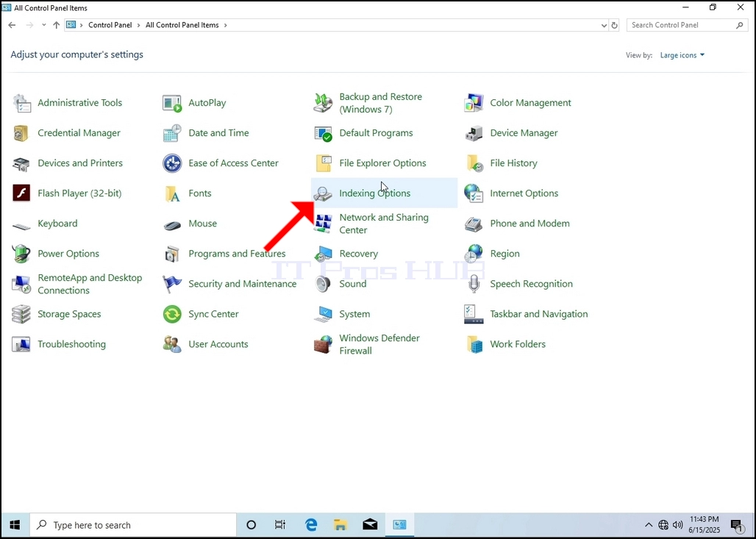Image resolution: width=756 pixels, height=539 pixels.
Task: Open the Date and Time icon
Action: tap(172, 133)
